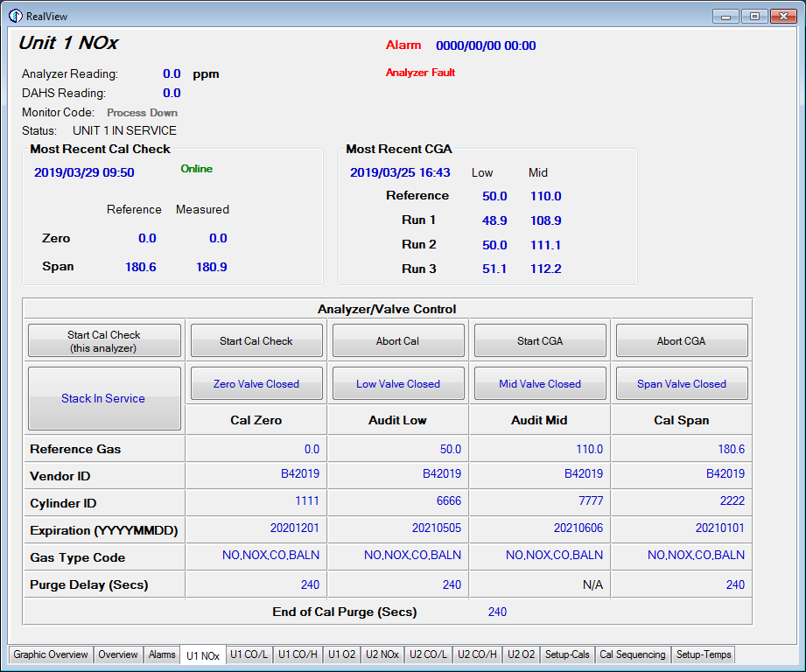Click the Process Down monitor code
This screenshot has height=672, width=806.
pyautogui.click(x=143, y=113)
